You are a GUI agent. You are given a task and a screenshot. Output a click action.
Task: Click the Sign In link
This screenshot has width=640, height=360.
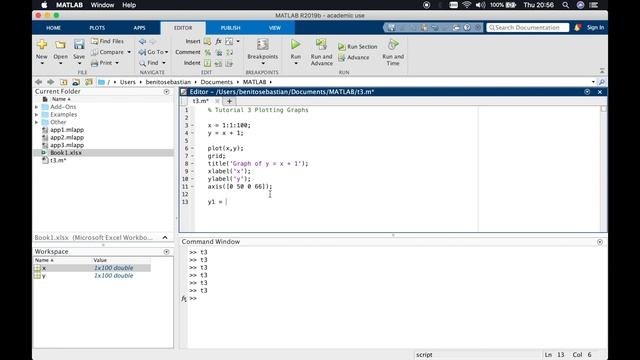click(595, 27)
